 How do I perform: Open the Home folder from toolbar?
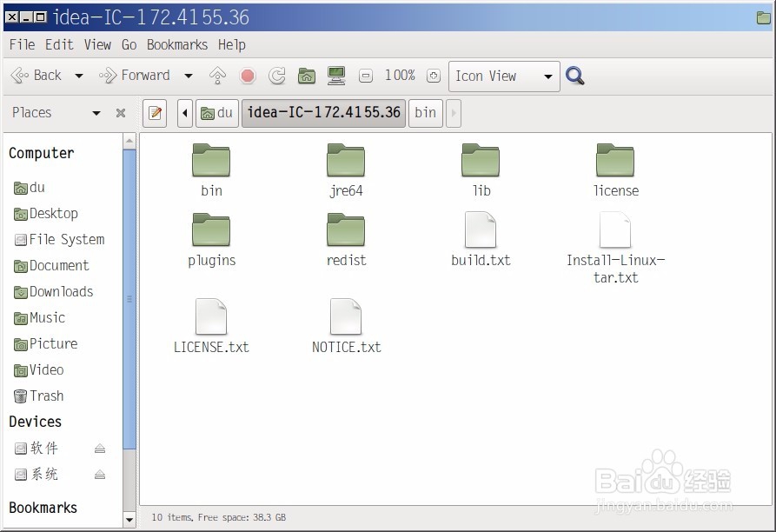coord(307,76)
